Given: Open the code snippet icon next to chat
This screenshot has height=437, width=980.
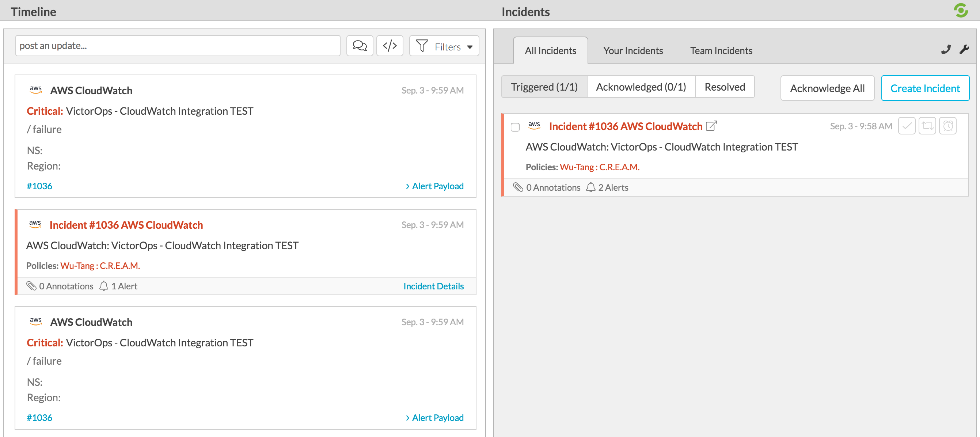Looking at the screenshot, I should pos(390,46).
